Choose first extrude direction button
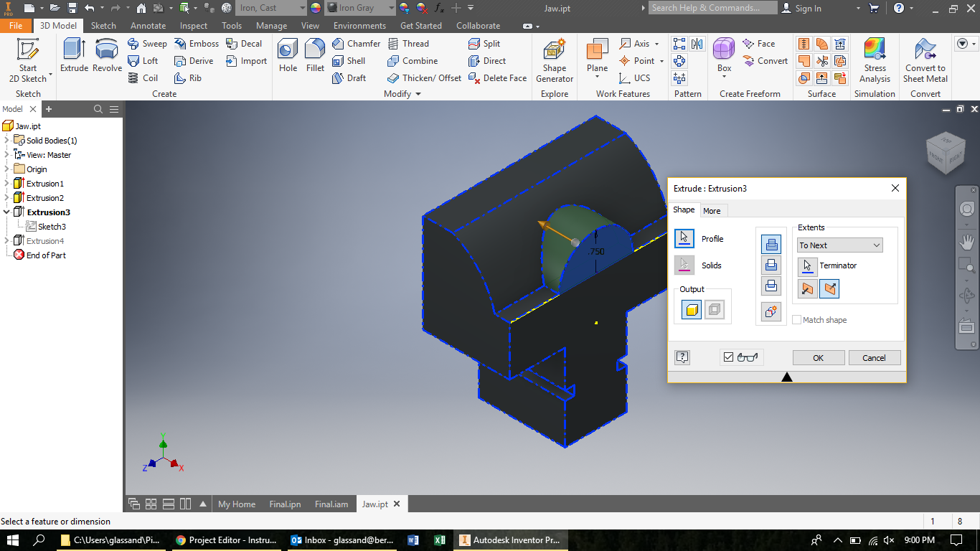Viewport: 980px width, 551px height. 808,288
